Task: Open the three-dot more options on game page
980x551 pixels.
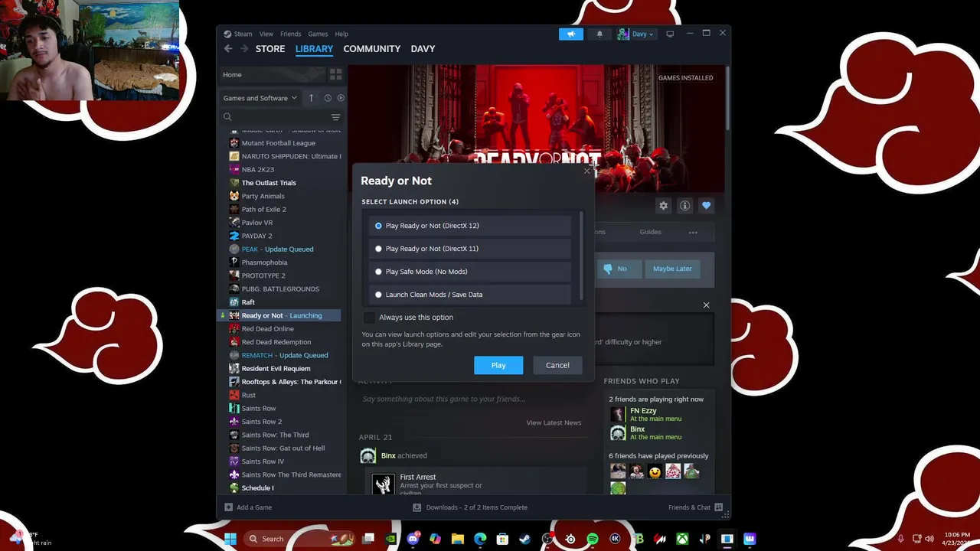Action: [693, 232]
